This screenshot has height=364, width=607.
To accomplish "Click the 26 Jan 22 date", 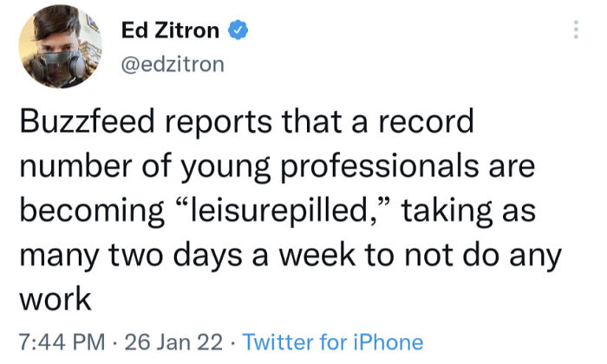I will (174, 341).
